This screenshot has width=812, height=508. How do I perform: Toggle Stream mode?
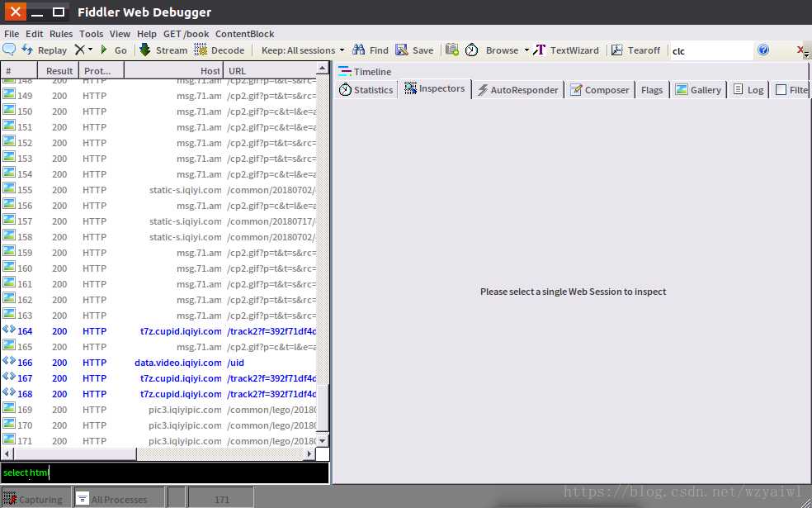(x=163, y=50)
